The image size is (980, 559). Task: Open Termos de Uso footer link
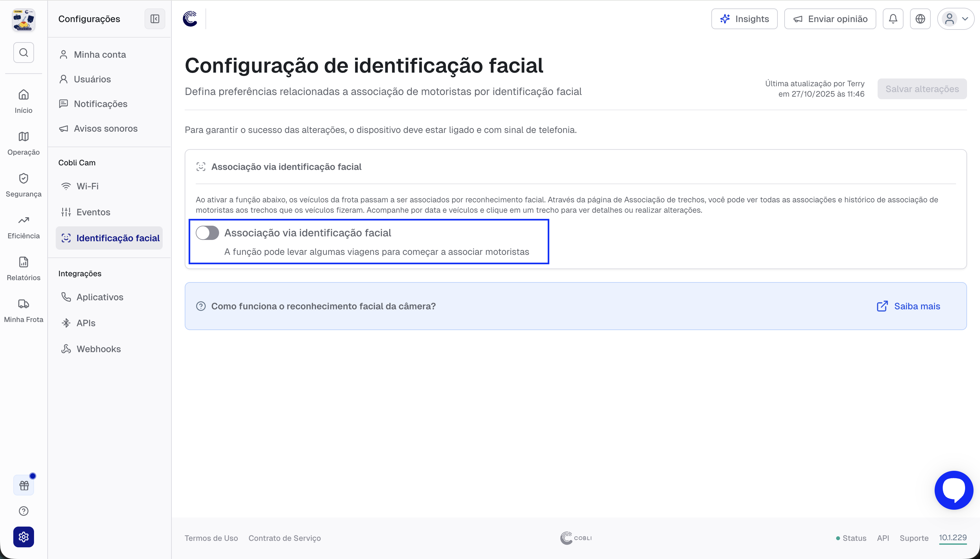click(x=211, y=538)
